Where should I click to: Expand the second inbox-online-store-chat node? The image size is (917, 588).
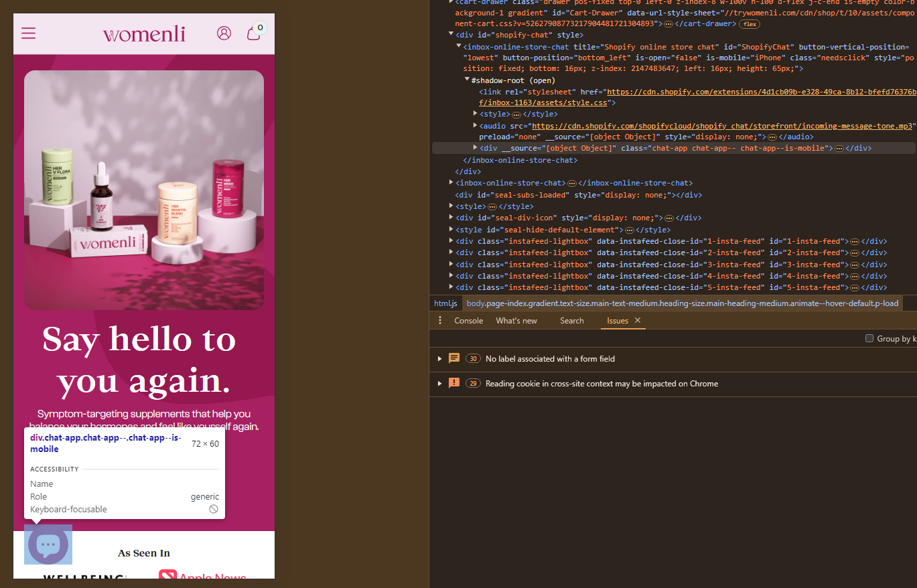point(451,183)
